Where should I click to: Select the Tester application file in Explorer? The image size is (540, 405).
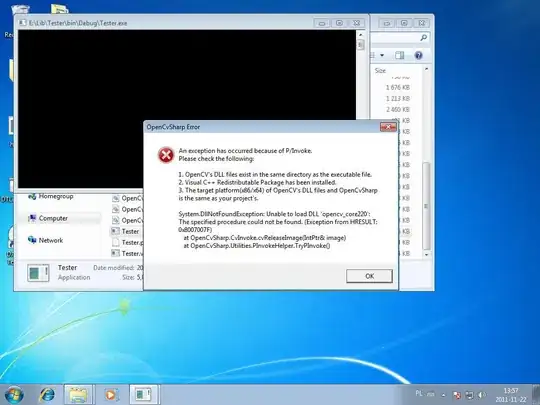click(126, 231)
